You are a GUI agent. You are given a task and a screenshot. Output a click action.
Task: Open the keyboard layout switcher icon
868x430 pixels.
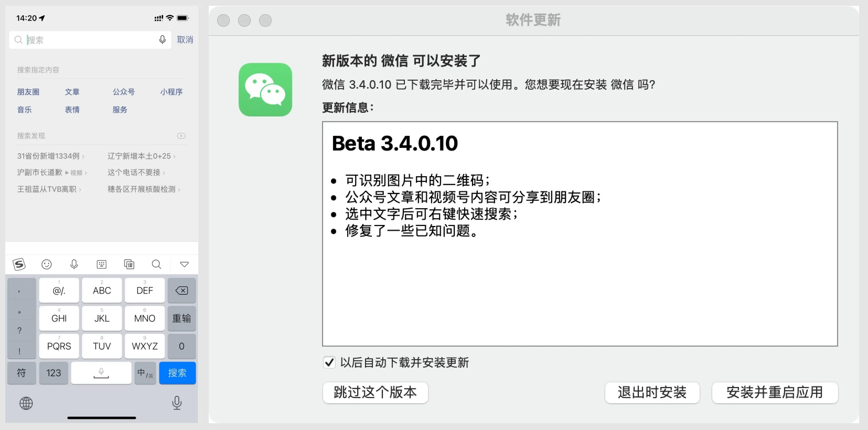pos(101,265)
